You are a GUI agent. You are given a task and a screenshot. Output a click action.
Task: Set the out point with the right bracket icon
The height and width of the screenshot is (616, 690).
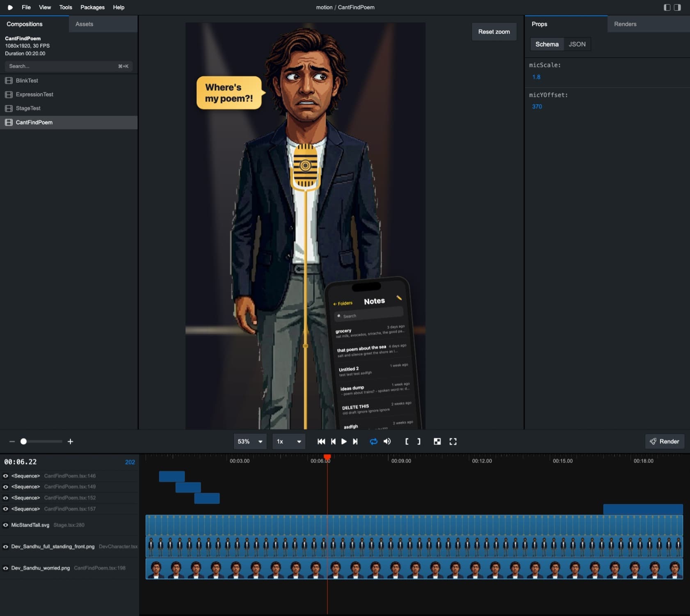(x=418, y=442)
